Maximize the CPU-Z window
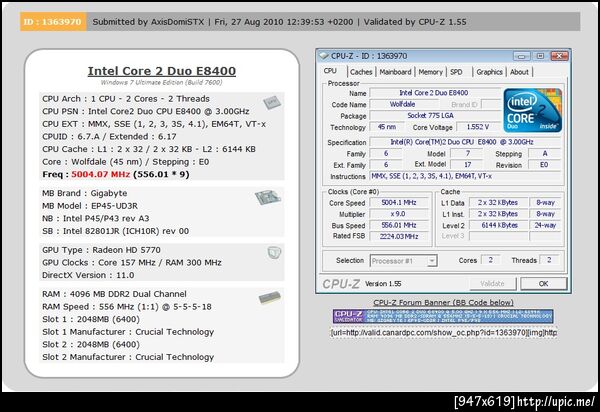Screen dimensions: 600x412 540,56
